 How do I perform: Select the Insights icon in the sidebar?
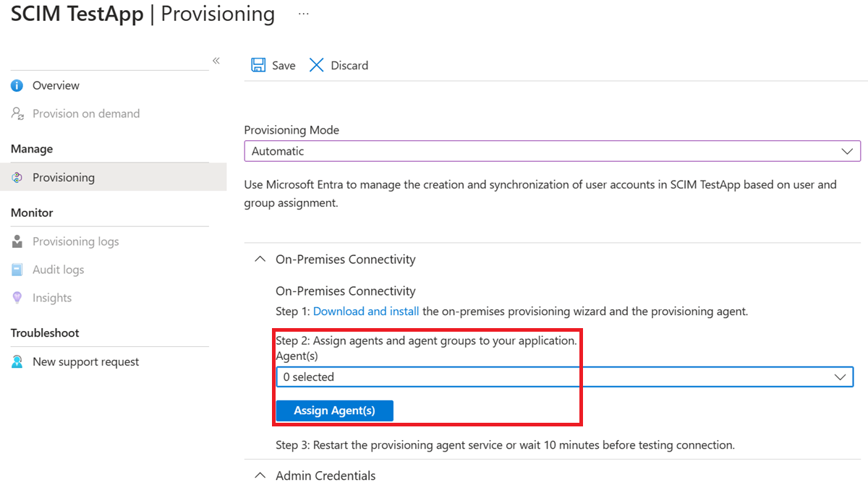(x=16, y=297)
